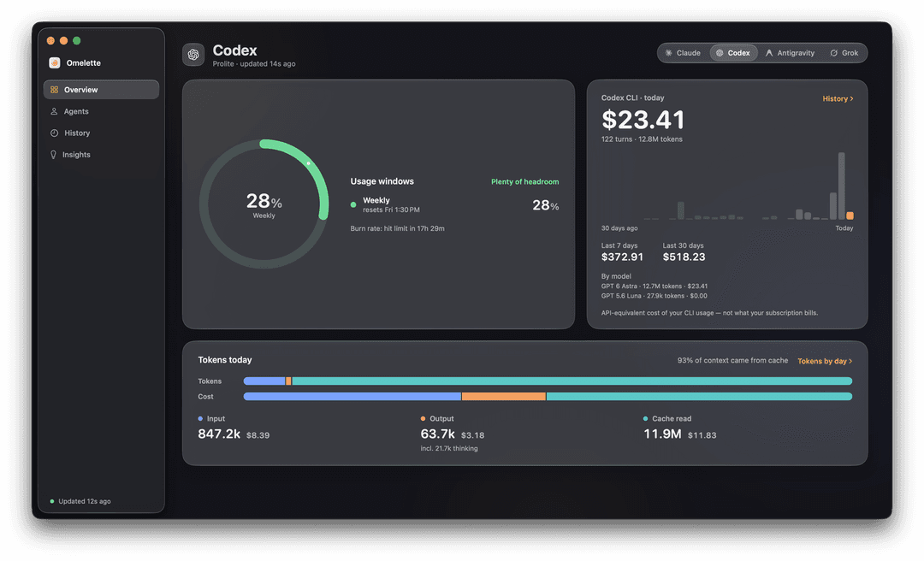Open the Tokens by day link
The image size is (924, 561).
[825, 361]
